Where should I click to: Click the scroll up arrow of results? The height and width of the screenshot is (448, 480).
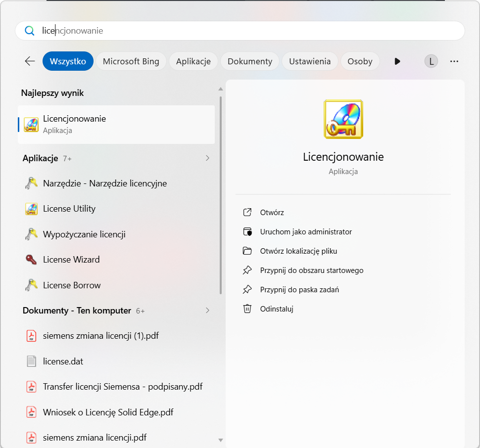220,89
